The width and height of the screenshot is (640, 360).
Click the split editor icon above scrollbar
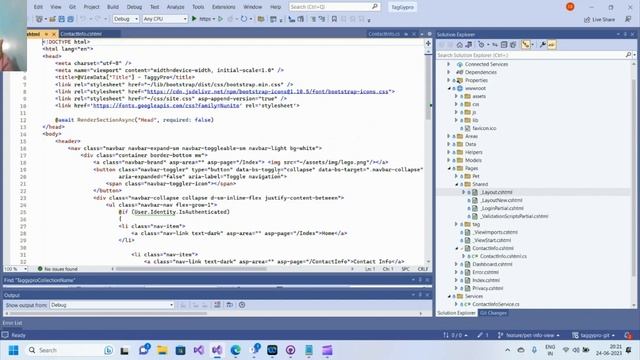tap(428, 43)
